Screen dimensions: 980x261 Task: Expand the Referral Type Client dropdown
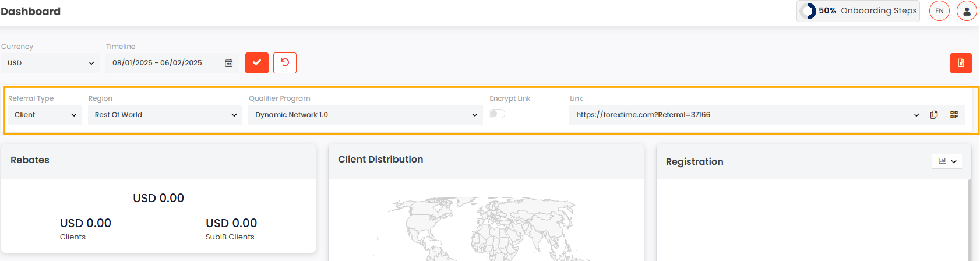click(x=45, y=115)
